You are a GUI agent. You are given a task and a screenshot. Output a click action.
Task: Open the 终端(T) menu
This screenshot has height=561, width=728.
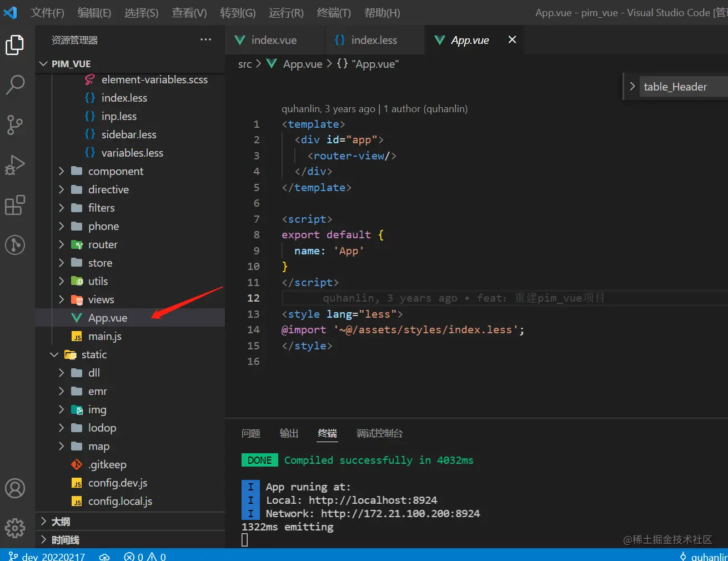334,12
